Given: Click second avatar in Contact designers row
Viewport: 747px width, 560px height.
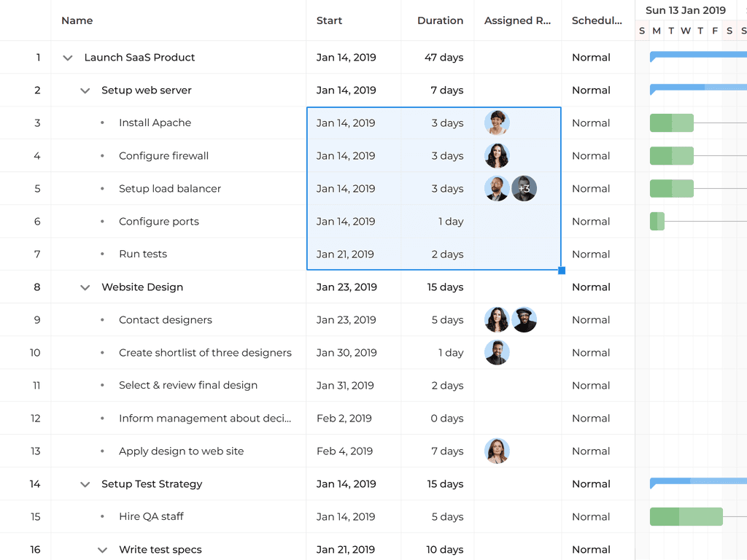Looking at the screenshot, I should pyautogui.click(x=524, y=320).
